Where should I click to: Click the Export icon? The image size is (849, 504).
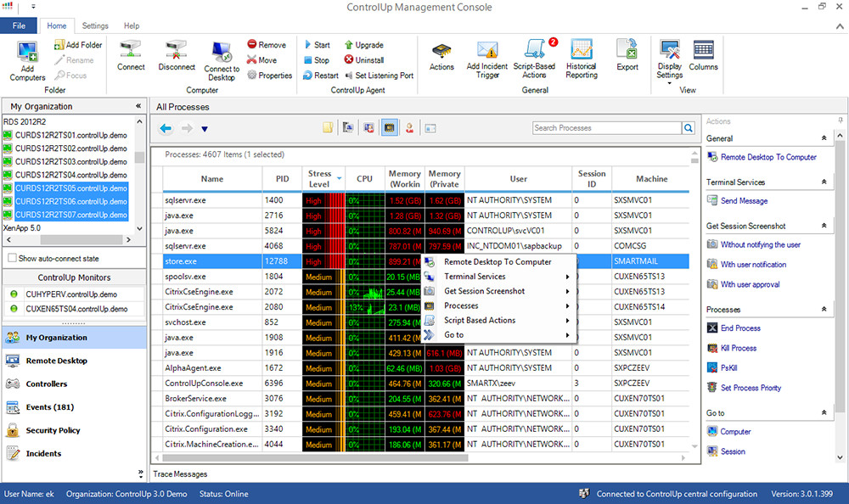pos(627,49)
